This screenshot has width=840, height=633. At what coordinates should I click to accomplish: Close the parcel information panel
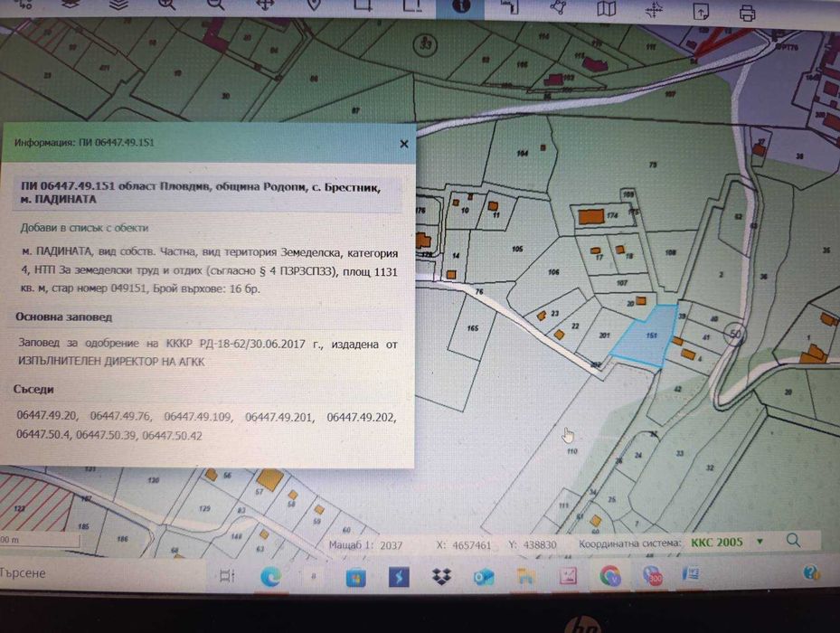coord(404,144)
